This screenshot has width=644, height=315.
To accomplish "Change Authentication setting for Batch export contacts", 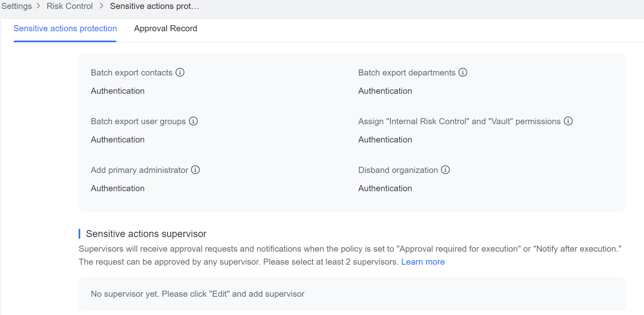I will point(118,91).
